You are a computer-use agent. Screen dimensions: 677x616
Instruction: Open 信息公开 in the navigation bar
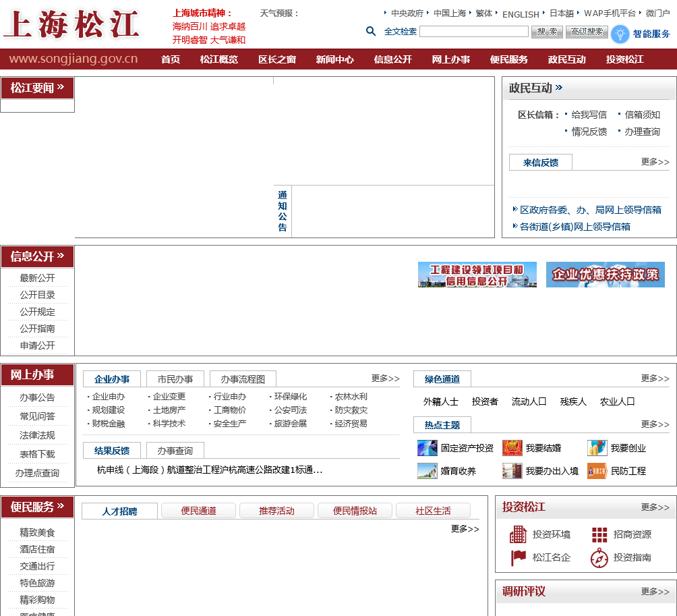(393, 59)
